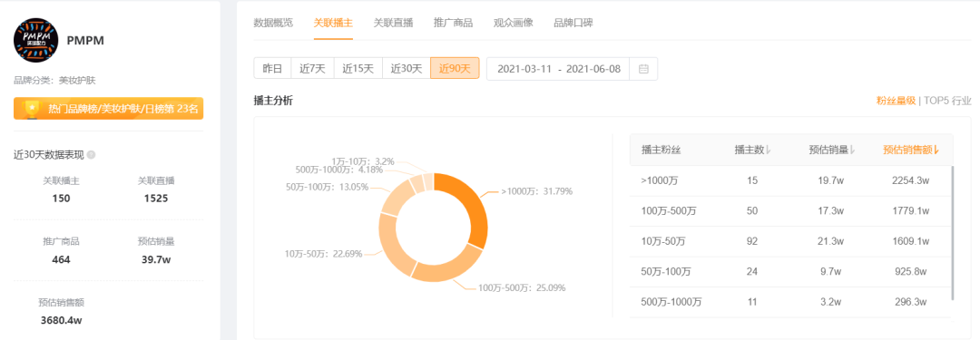Switch to the 品牌口碑 tab

pyautogui.click(x=573, y=24)
